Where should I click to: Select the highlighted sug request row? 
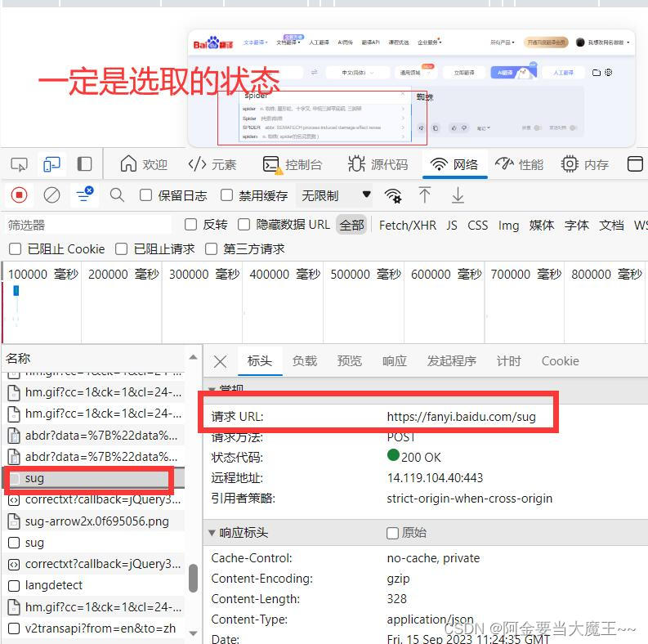point(93,478)
